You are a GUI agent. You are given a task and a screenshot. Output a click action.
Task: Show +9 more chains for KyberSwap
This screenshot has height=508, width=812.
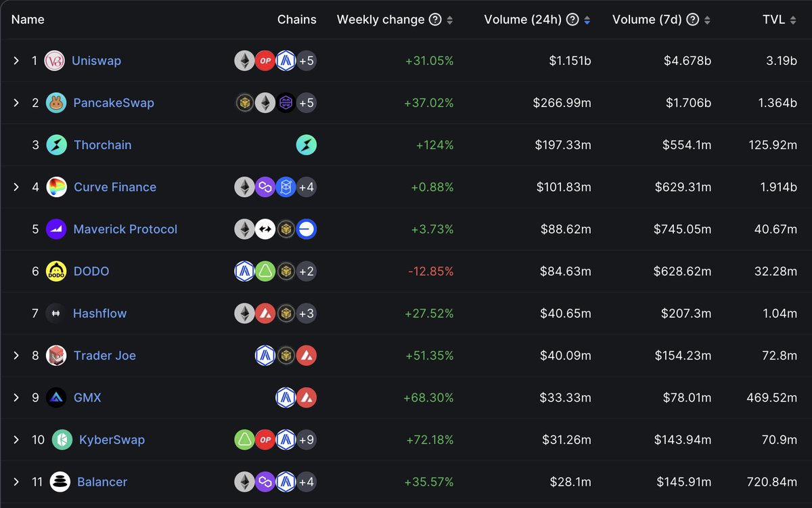point(307,440)
